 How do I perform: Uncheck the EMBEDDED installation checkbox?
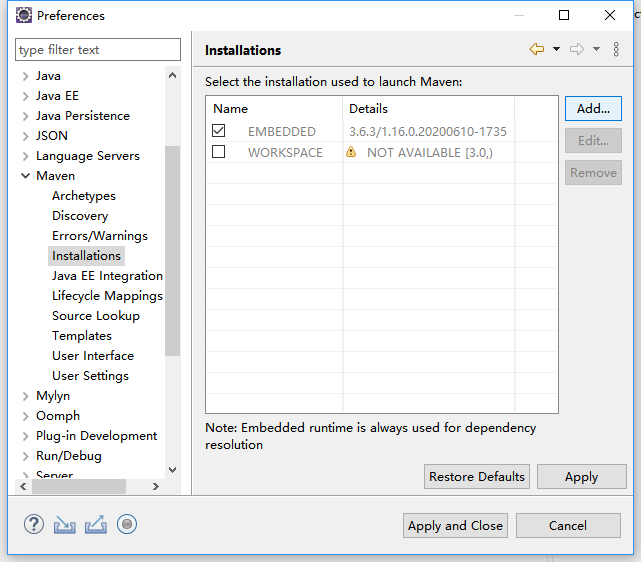click(219, 131)
